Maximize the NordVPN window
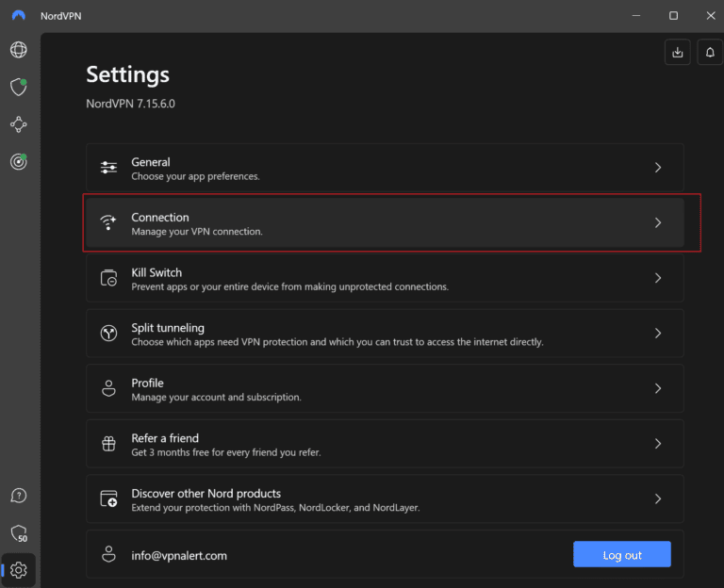724x588 pixels. point(673,16)
